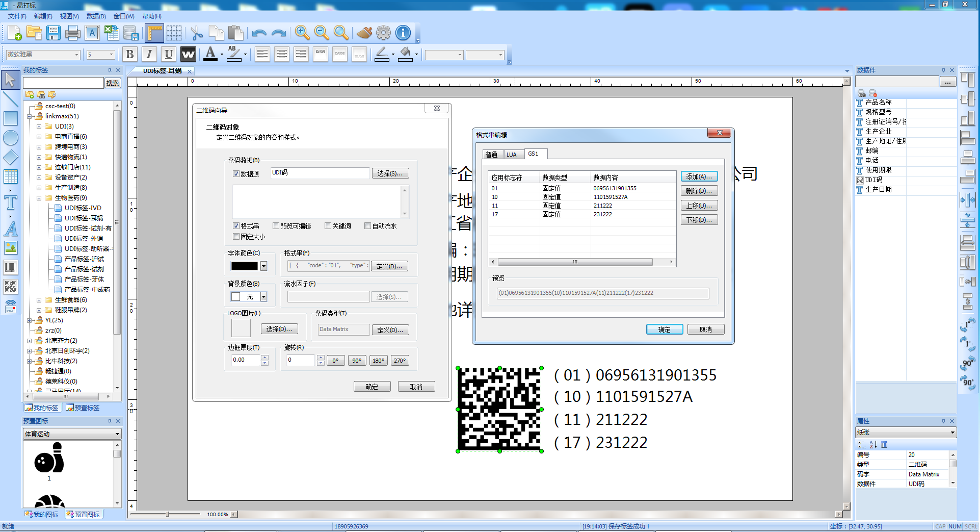Image resolution: width=980 pixels, height=532 pixels.
Task: Click 删除(D)... button in format editor
Action: tap(699, 191)
